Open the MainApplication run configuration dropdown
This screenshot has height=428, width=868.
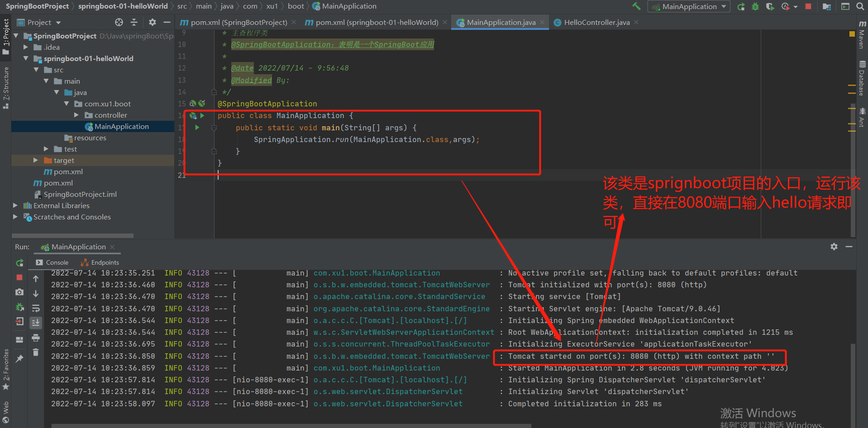pos(689,6)
